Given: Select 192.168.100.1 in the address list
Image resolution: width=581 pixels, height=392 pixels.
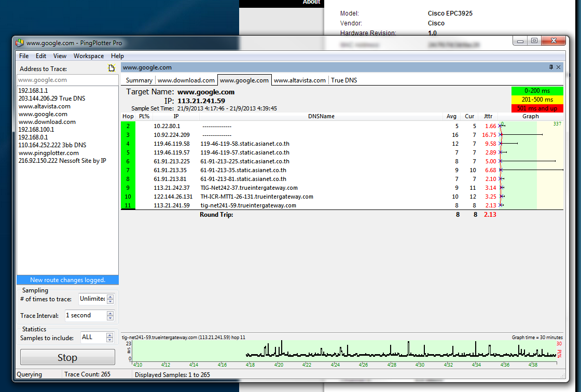Looking at the screenshot, I should [x=36, y=130].
